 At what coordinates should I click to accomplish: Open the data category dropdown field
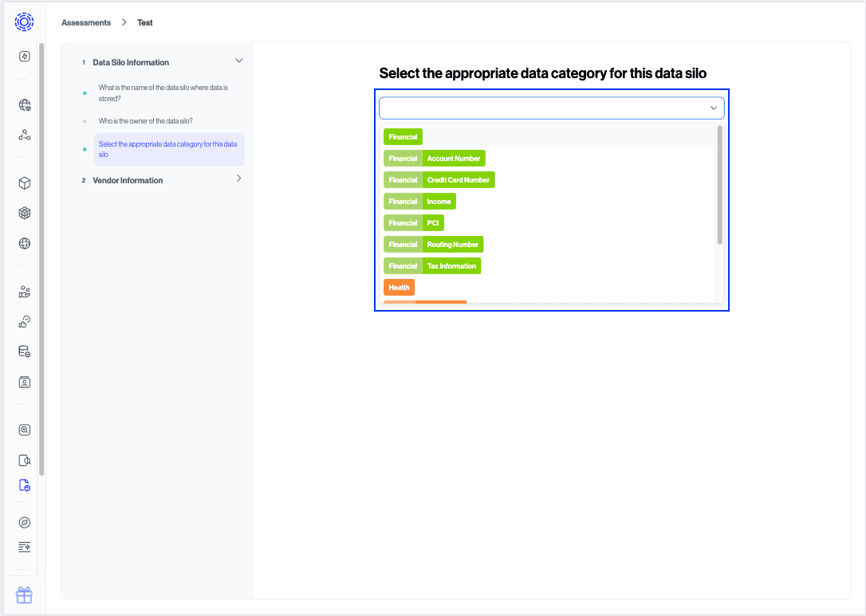click(x=551, y=108)
